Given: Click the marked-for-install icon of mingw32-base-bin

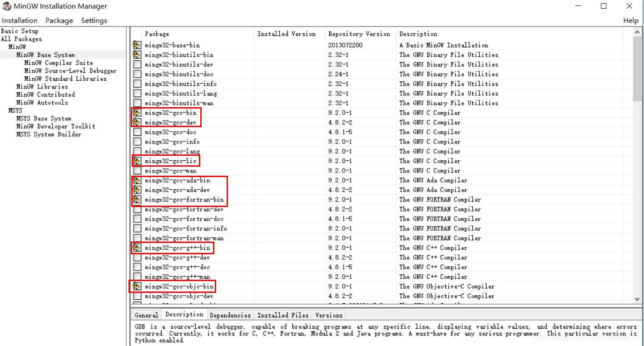Looking at the screenshot, I should click(137, 45).
